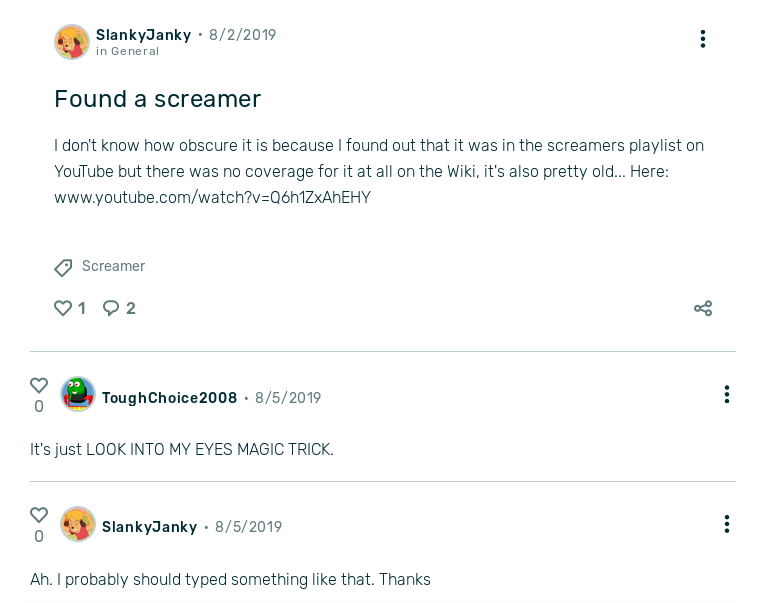Like ToughChoice2008's comment

pyautogui.click(x=39, y=385)
